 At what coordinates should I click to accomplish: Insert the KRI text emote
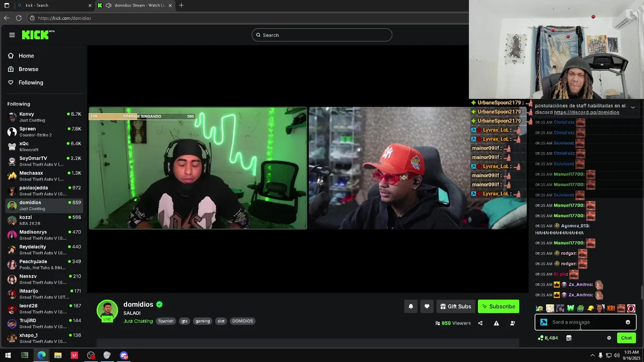pos(611,308)
